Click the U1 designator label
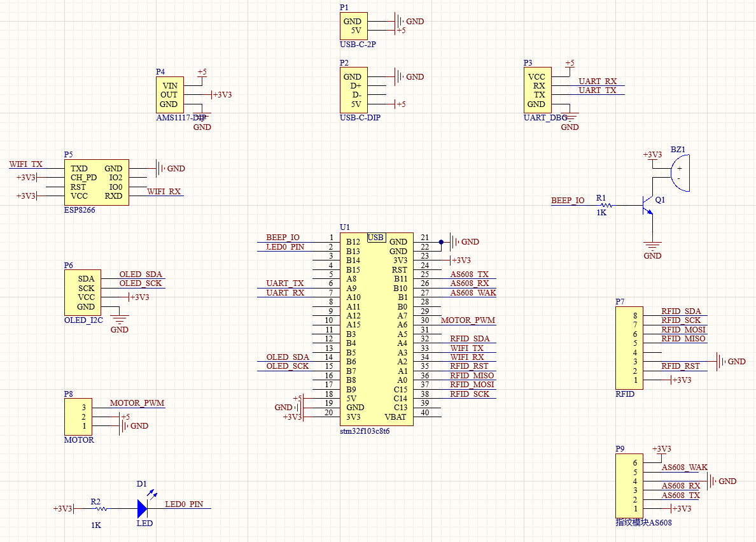 click(345, 227)
